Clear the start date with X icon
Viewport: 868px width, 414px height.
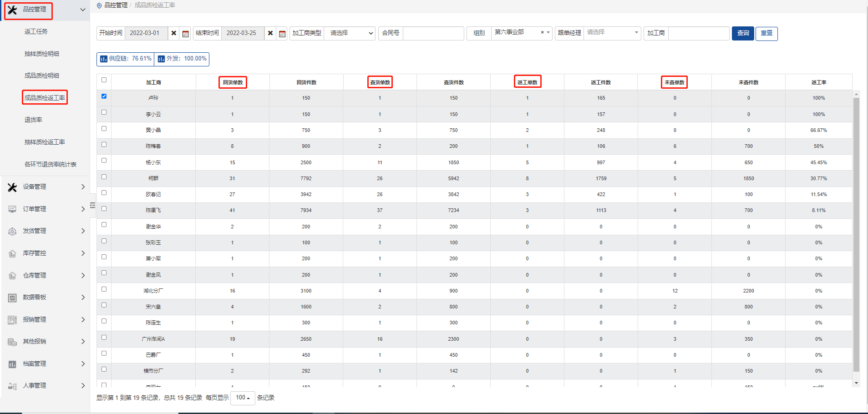point(174,33)
